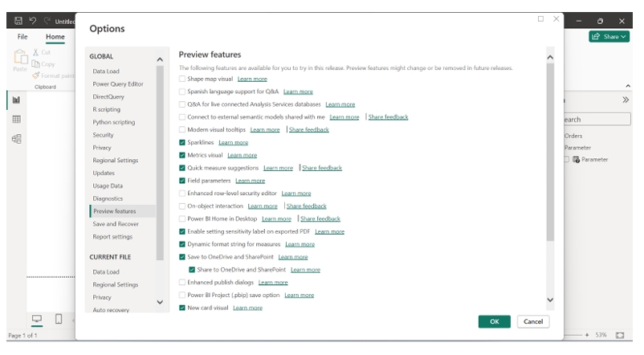
Task: Maximize the Options dialog
Action: point(540,19)
